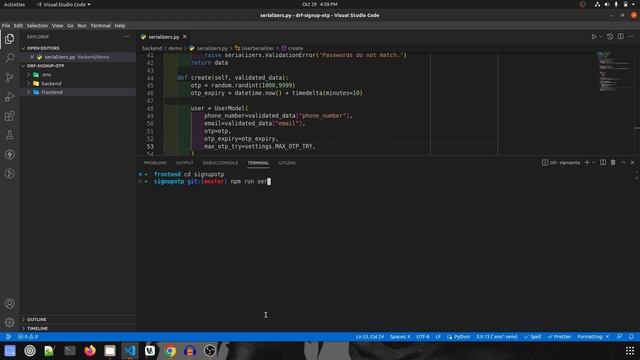Open the Terminal menu
Screen dimensions: 640x360
coord(100,26)
